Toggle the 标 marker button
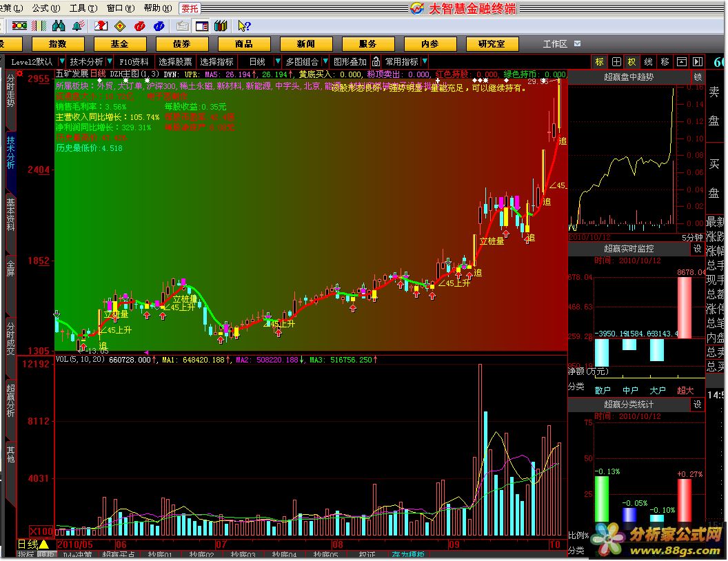Viewport: 728px width, 561px height. [600, 62]
